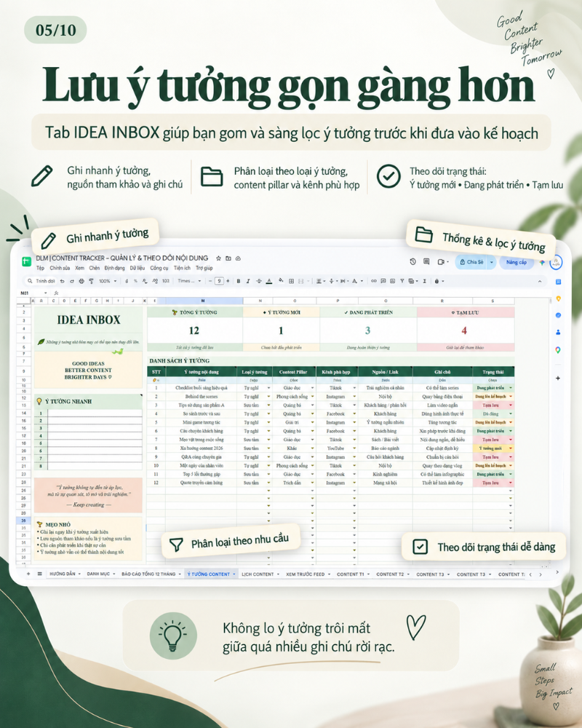582x728 pixels.
Task: Click the Nâng cấp upgrade button
Action: coord(517,262)
